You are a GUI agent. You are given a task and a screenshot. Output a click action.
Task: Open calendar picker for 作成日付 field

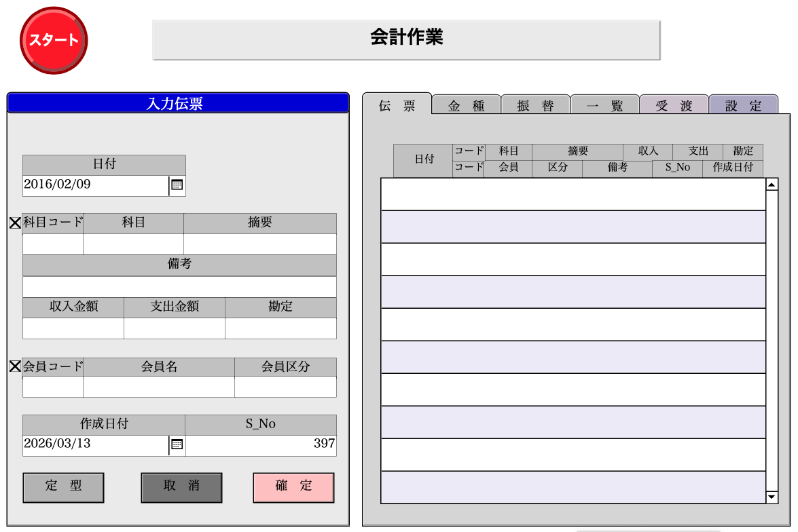pos(177,444)
